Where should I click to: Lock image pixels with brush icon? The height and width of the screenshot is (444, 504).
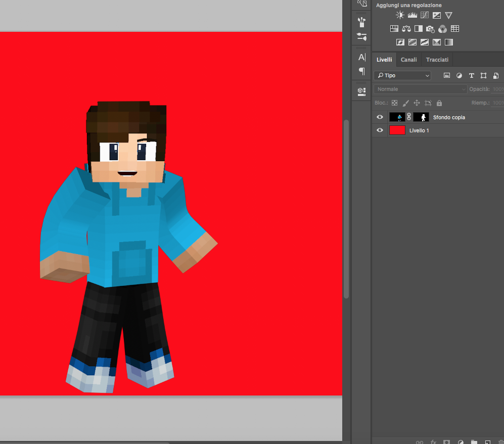coord(405,103)
